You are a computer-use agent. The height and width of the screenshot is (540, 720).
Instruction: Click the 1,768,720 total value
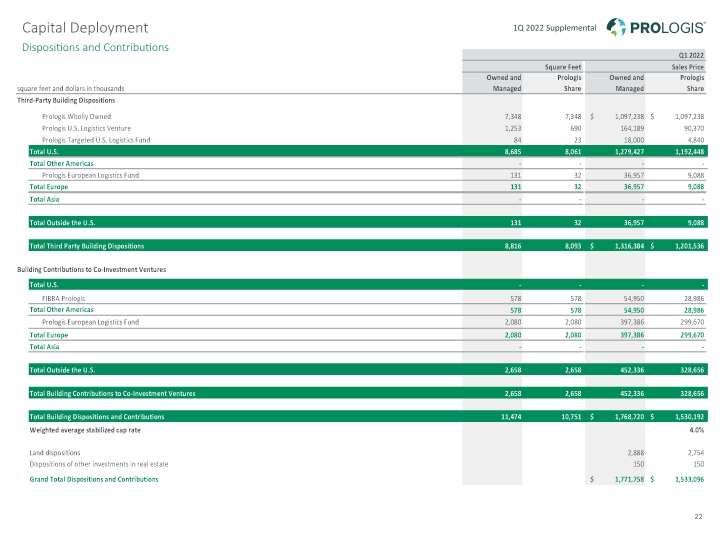pyautogui.click(x=630, y=417)
